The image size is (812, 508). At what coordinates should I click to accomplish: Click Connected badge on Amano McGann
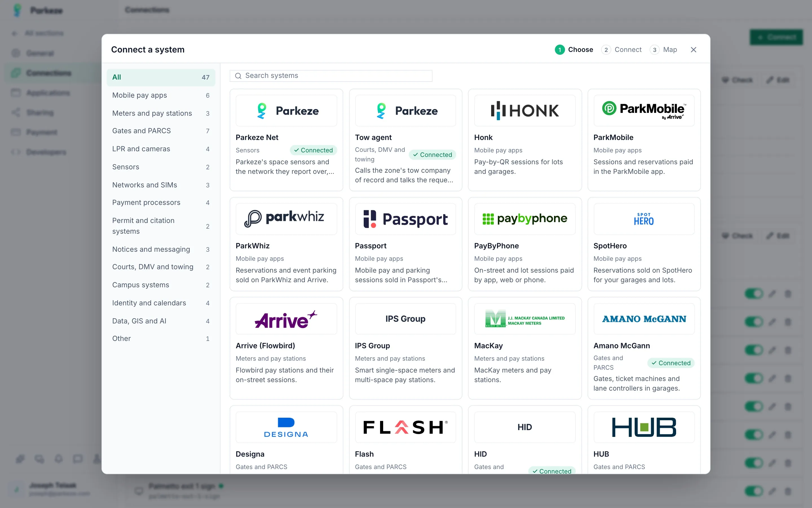pos(671,363)
